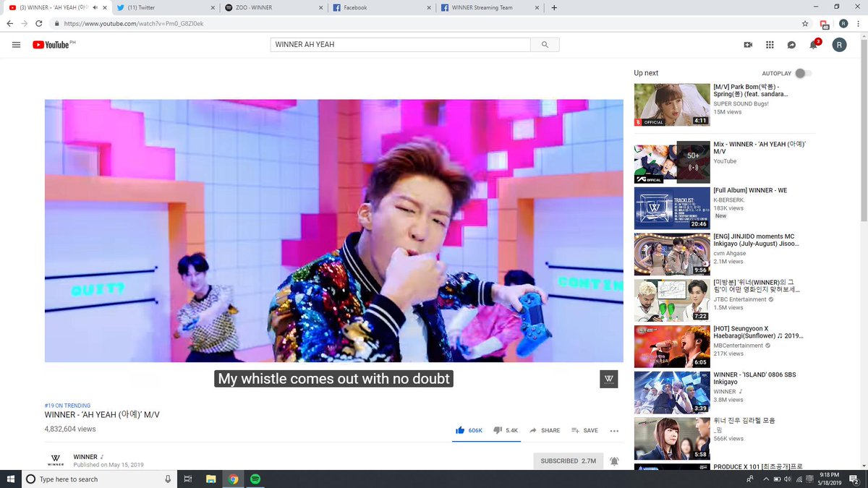Open the Full Album WINNER - WE thumbnail
The width and height of the screenshot is (868, 488).
pyautogui.click(x=672, y=208)
